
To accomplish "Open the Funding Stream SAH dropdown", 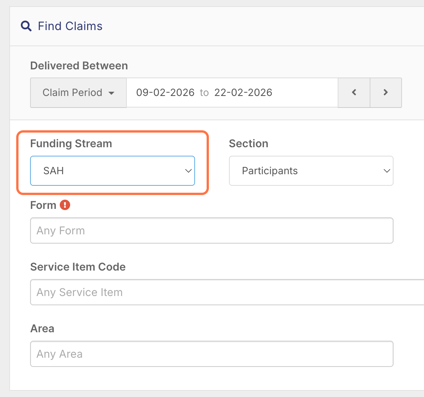I will coord(112,171).
